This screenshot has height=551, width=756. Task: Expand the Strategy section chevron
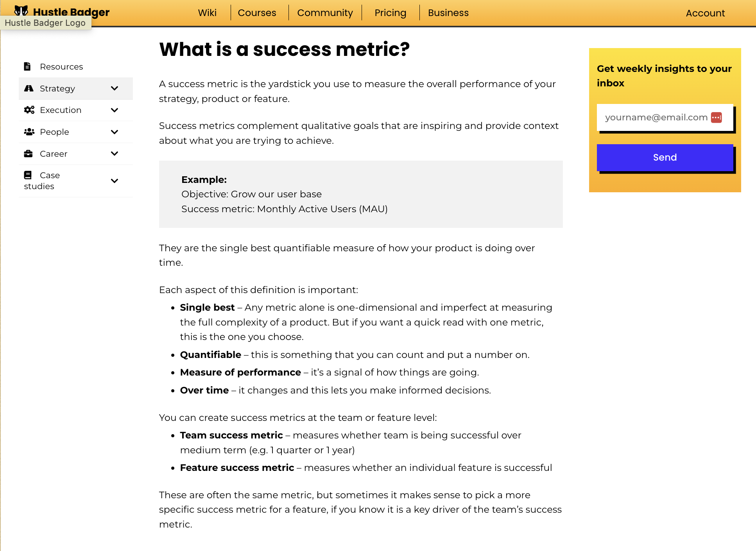115,88
